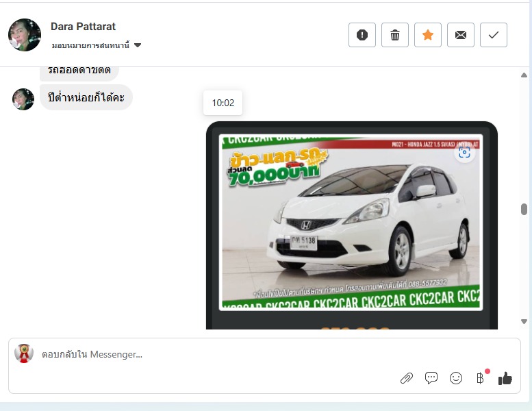The height and width of the screenshot is (411, 532).
Task: Open the paperclip attach file option
Action: pyautogui.click(x=407, y=378)
